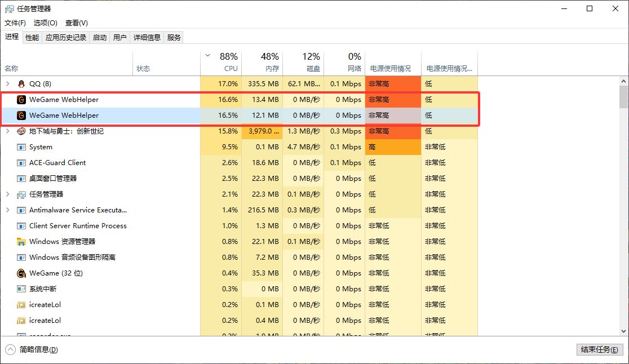
Task: Switch to the 性能 tab
Action: [32, 37]
